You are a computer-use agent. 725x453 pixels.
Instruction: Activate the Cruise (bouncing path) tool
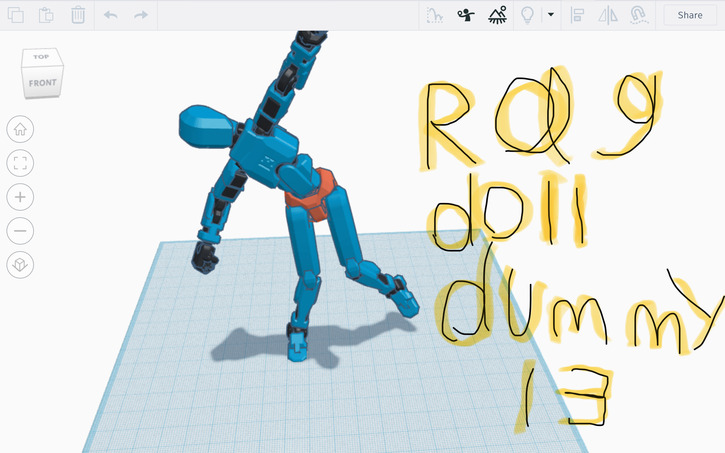tap(434, 15)
